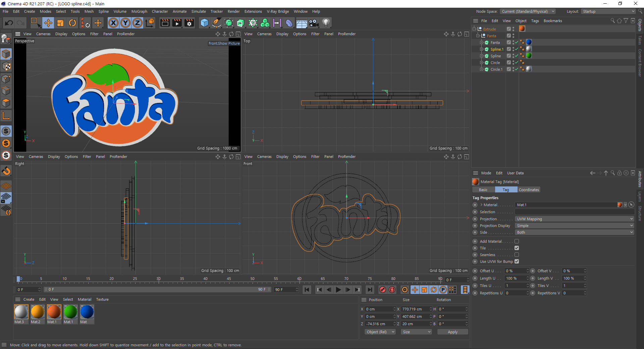The height and width of the screenshot is (349, 644).
Task: Open the MoGraph menu
Action: [x=139, y=11]
